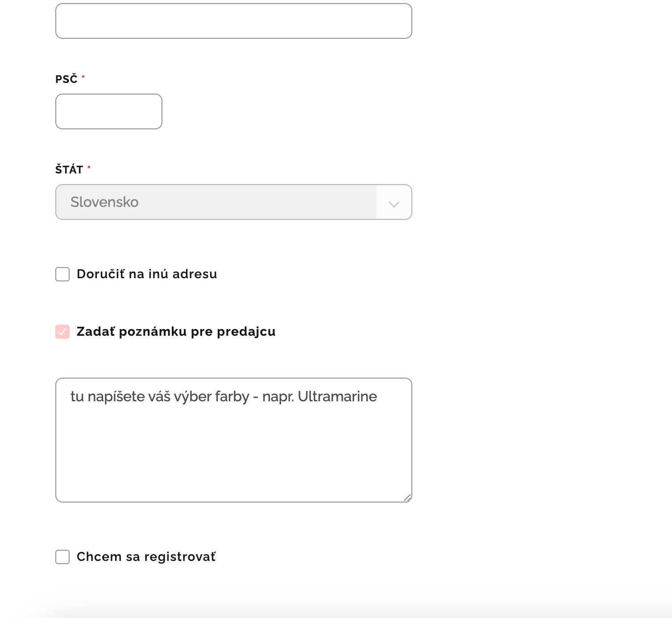
Task: Focus the PSČ postal code input
Action: pyautogui.click(x=109, y=111)
